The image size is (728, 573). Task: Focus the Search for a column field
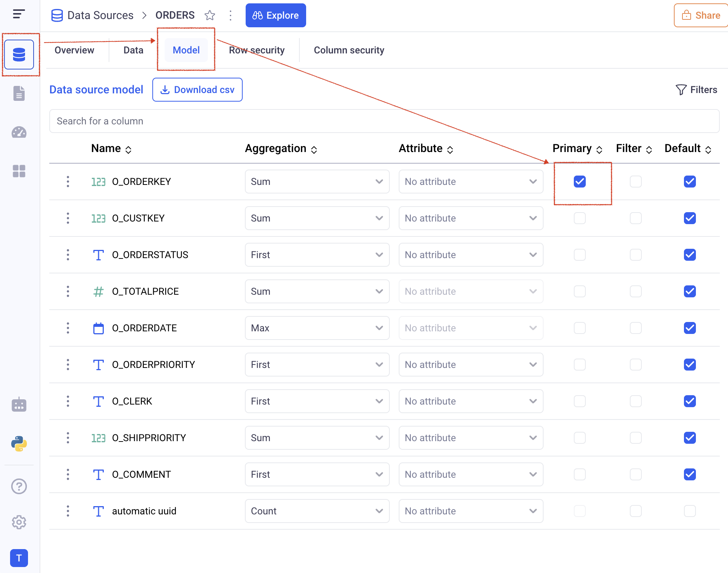coord(384,121)
